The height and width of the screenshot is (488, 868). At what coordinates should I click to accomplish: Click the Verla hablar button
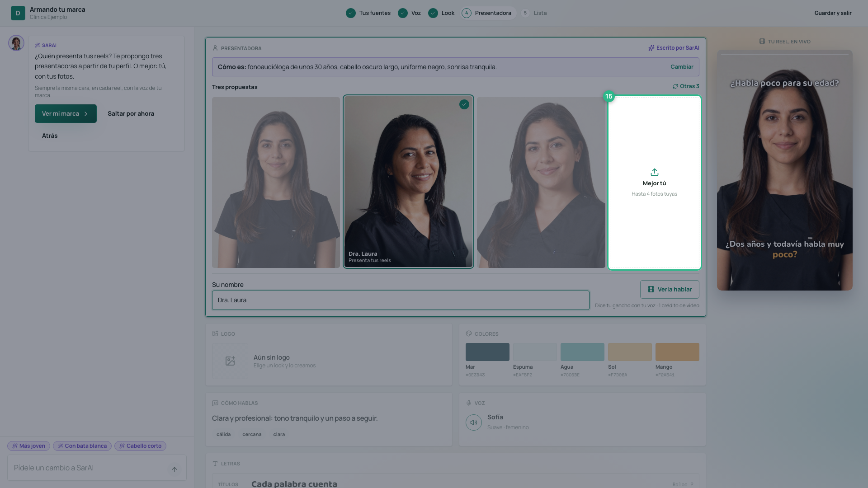tap(670, 290)
